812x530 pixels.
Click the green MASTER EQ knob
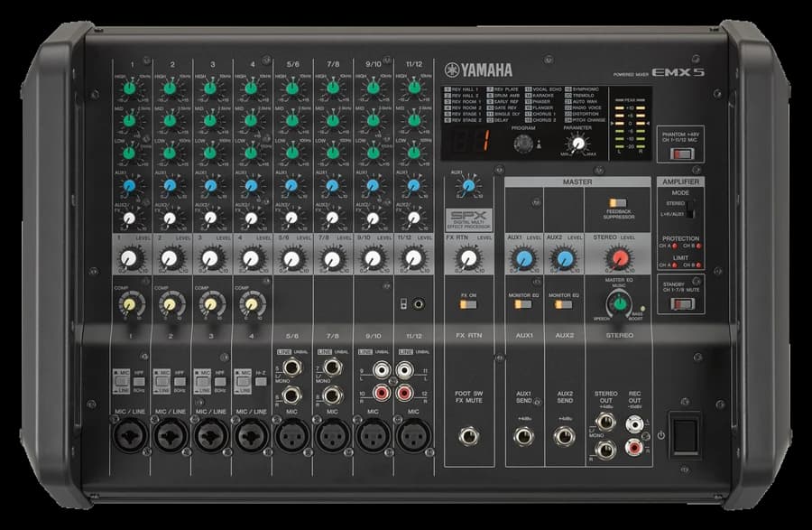tap(619, 303)
